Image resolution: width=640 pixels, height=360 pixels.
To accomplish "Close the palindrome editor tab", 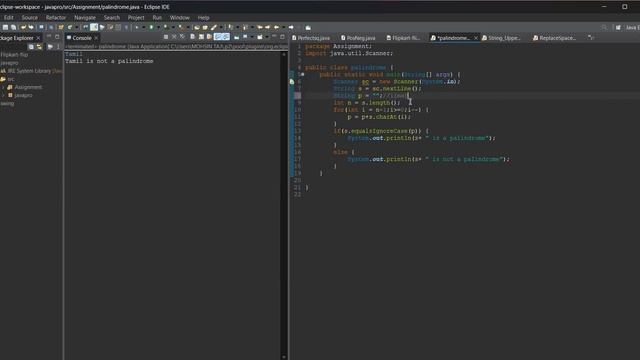I will 476,38.
